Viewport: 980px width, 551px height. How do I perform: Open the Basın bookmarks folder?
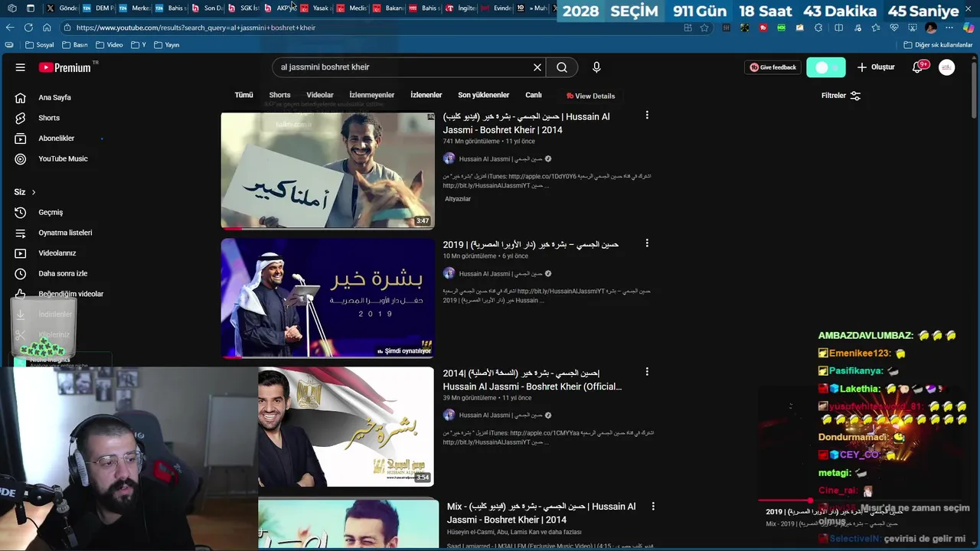click(x=75, y=45)
